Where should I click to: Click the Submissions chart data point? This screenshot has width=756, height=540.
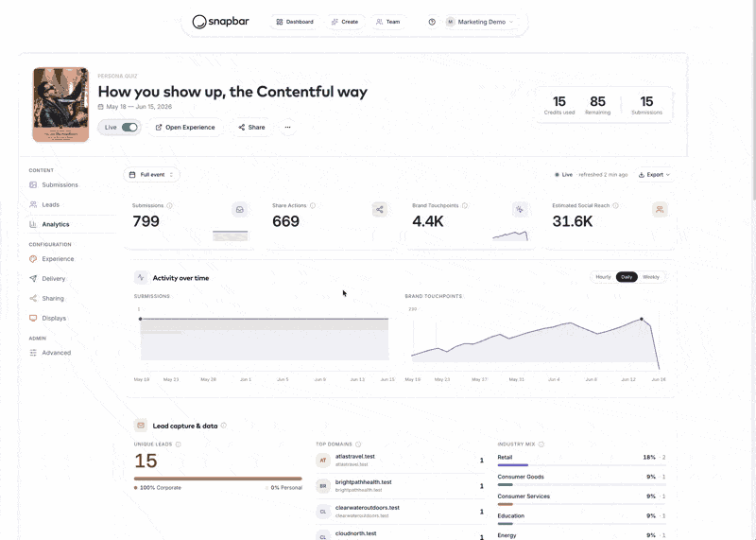(140, 319)
